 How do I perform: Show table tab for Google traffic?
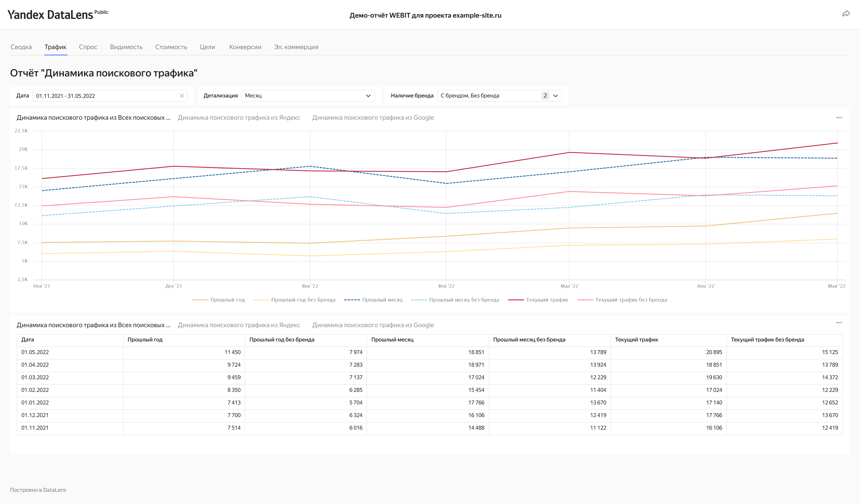[x=373, y=325]
